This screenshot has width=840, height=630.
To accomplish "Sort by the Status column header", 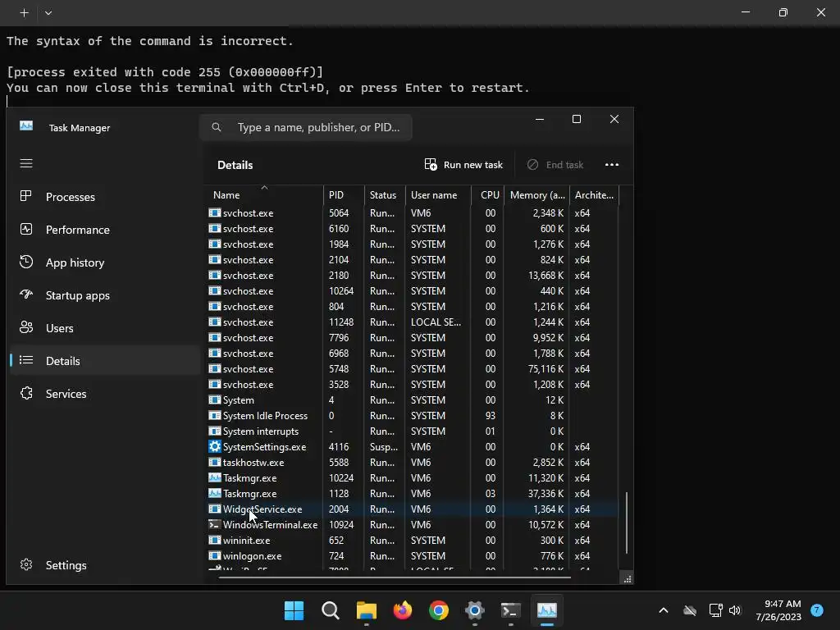I will click(385, 195).
